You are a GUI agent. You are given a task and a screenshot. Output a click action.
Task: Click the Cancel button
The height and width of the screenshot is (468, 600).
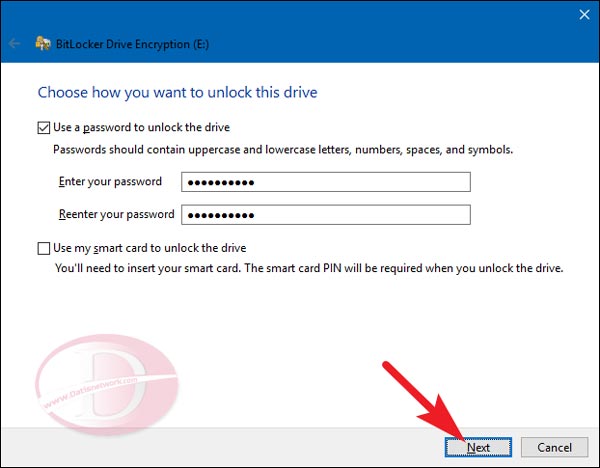(x=554, y=447)
